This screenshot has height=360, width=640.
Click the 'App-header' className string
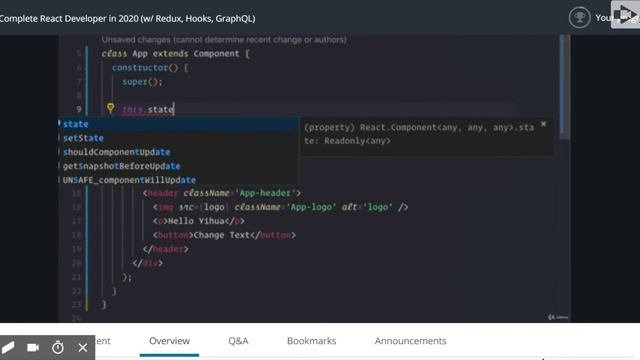tap(266, 193)
